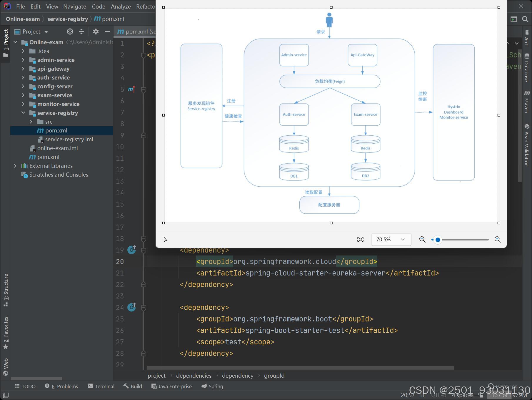Click the IntelliJ IDEA logo icon
Image resolution: width=532 pixels, height=400 pixels.
(x=7, y=6)
